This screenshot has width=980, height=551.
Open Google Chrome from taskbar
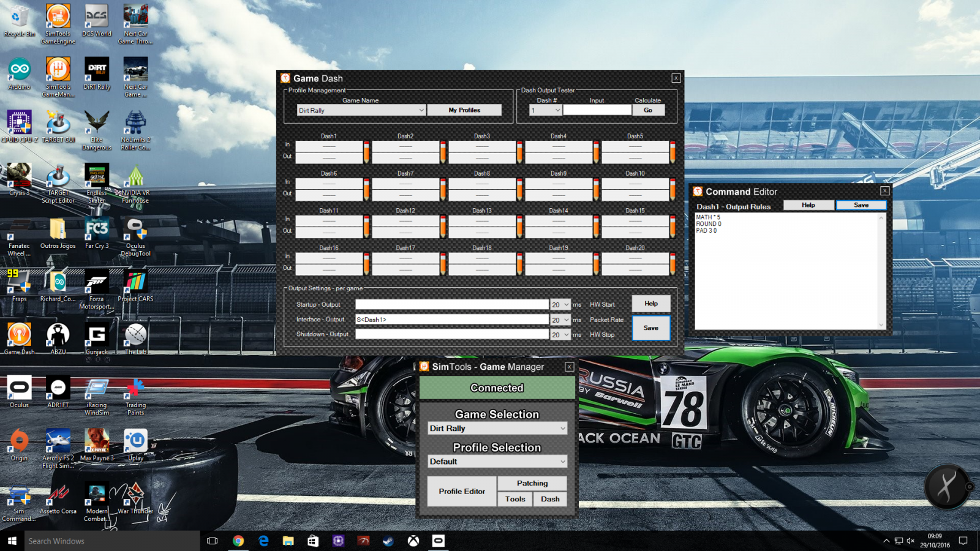point(238,541)
